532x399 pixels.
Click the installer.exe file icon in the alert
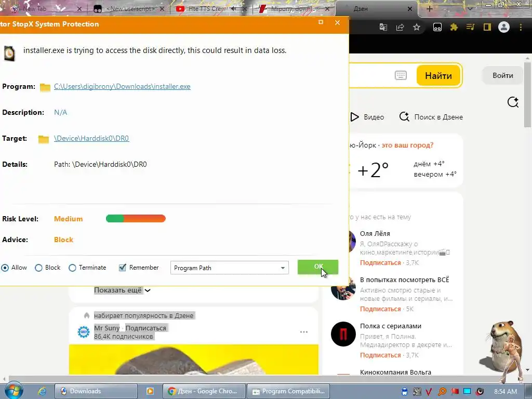[x=9, y=54]
